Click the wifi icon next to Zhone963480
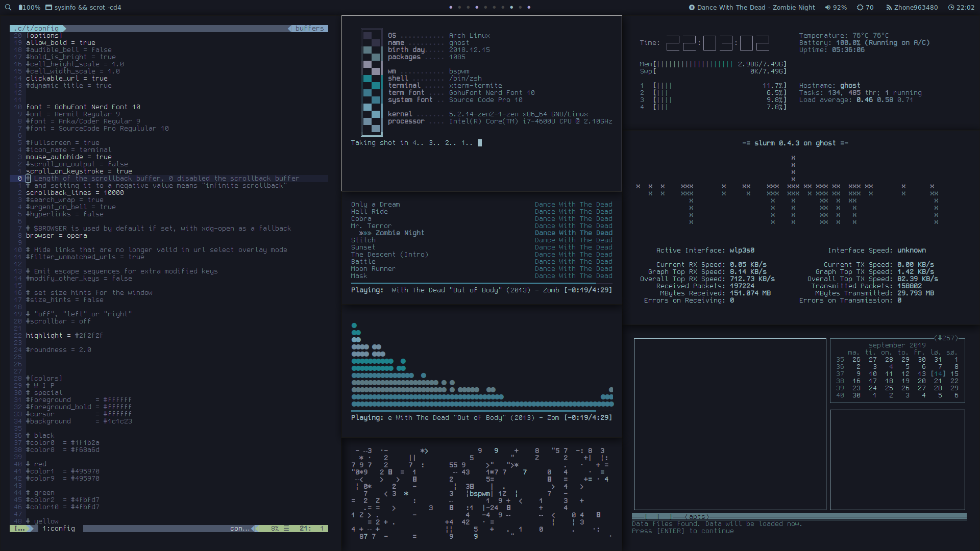 (889, 8)
